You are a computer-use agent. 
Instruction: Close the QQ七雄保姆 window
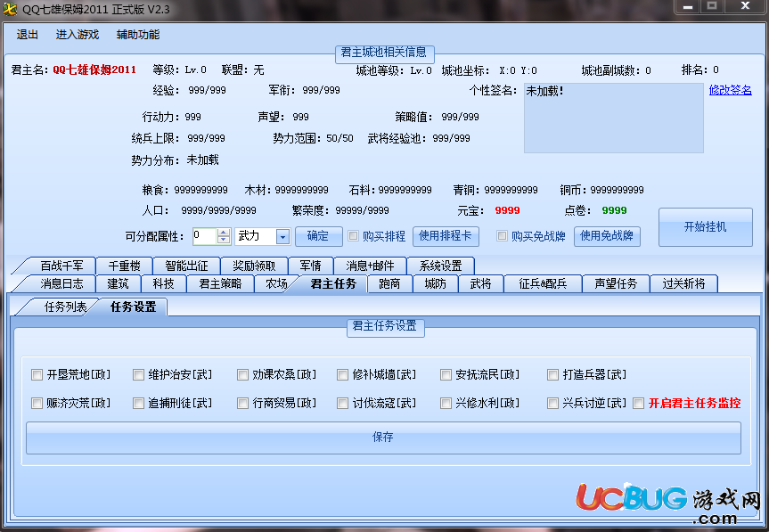pyautogui.click(x=745, y=6)
